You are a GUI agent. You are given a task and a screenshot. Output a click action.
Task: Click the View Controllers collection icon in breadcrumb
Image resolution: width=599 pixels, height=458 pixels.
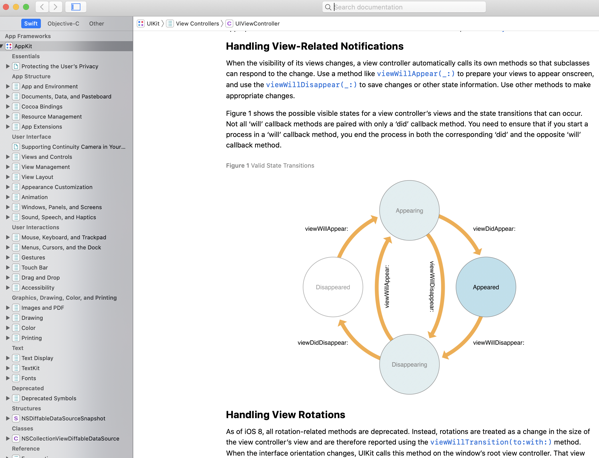pyautogui.click(x=170, y=24)
